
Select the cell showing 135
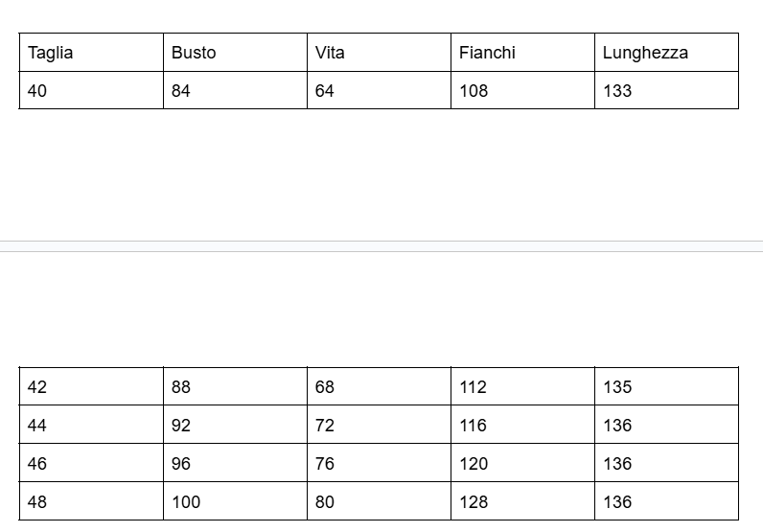[x=666, y=386]
